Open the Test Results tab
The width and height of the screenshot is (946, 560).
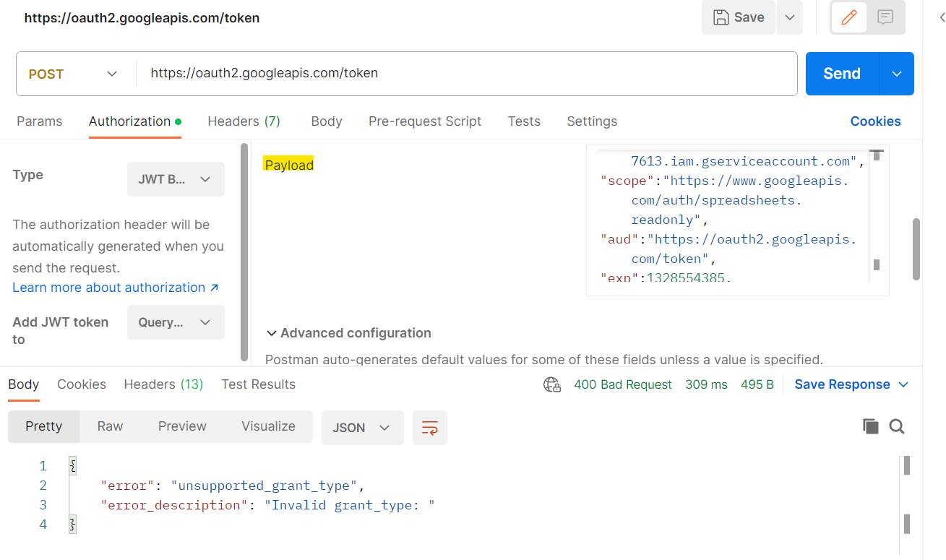tap(259, 384)
